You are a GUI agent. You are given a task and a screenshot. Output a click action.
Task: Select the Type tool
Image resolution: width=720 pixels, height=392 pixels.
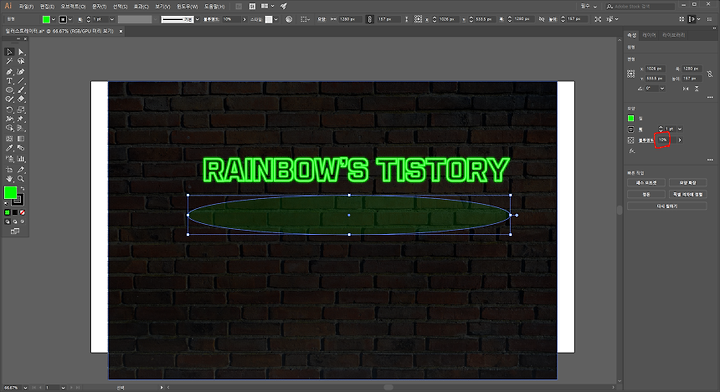[x=9, y=81]
